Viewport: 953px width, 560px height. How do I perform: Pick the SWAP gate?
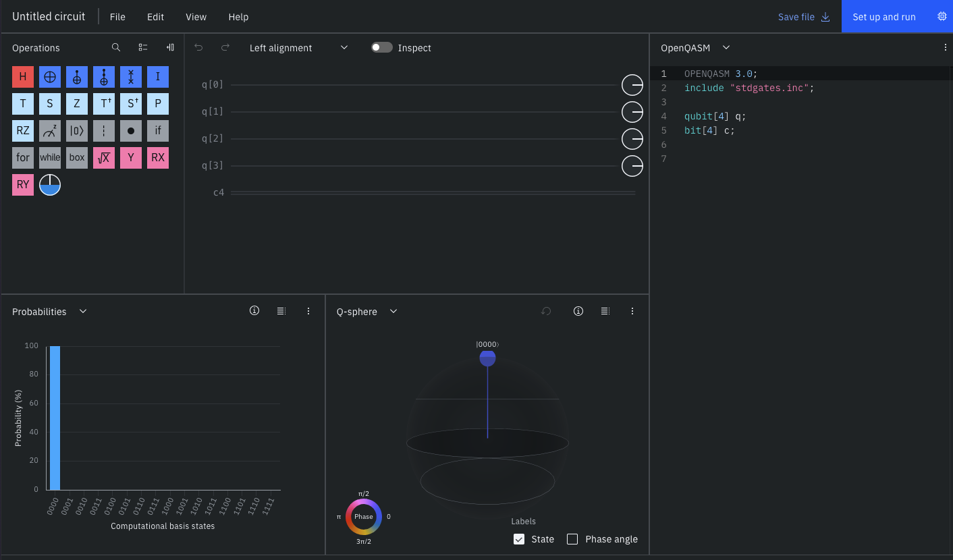tap(131, 77)
